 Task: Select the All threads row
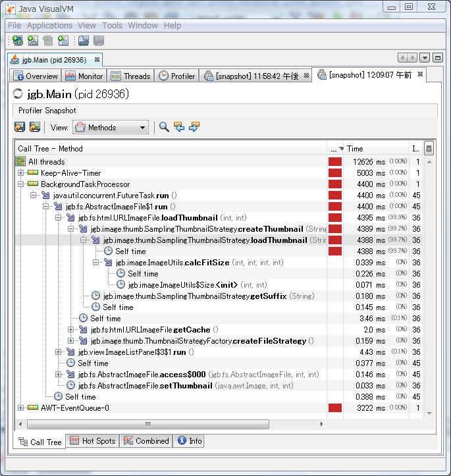click(x=219, y=161)
